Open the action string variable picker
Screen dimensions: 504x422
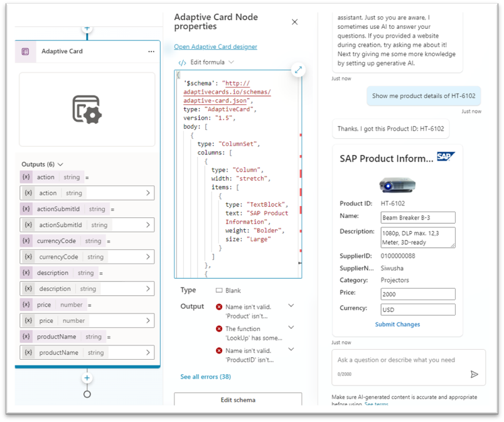coord(87,193)
